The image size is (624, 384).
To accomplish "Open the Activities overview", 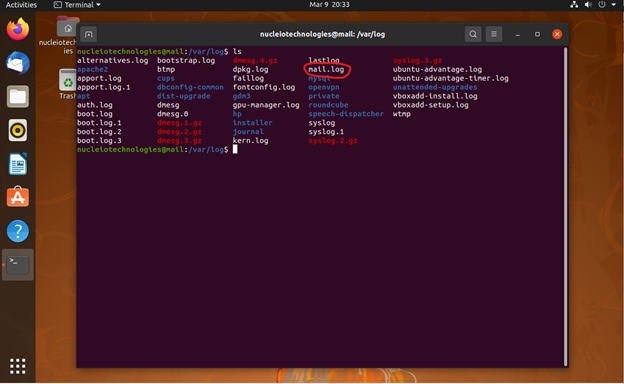I will [21, 5].
